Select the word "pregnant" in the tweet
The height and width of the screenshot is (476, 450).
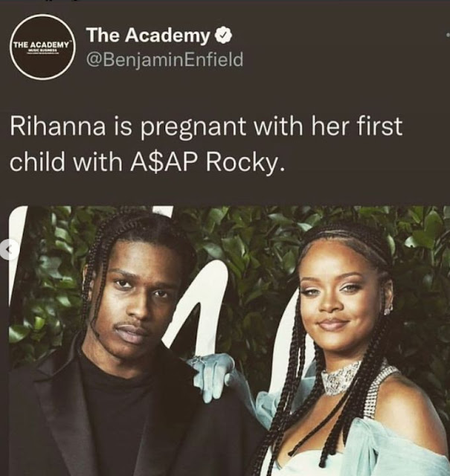pos(193,127)
